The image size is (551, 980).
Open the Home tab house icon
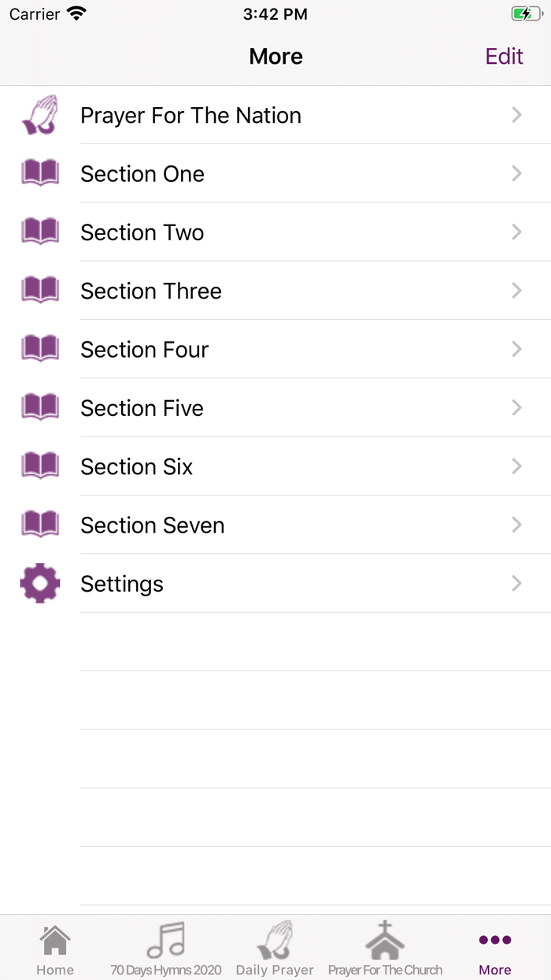point(55,948)
